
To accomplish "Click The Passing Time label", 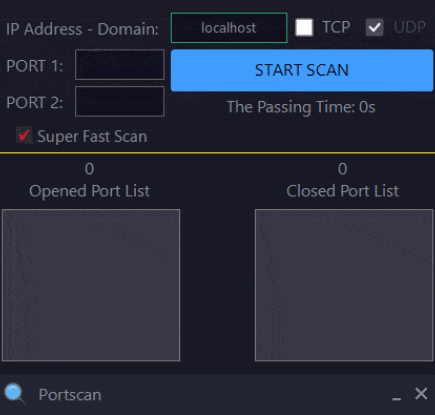I will pyautogui.click(x=301, y=107).
